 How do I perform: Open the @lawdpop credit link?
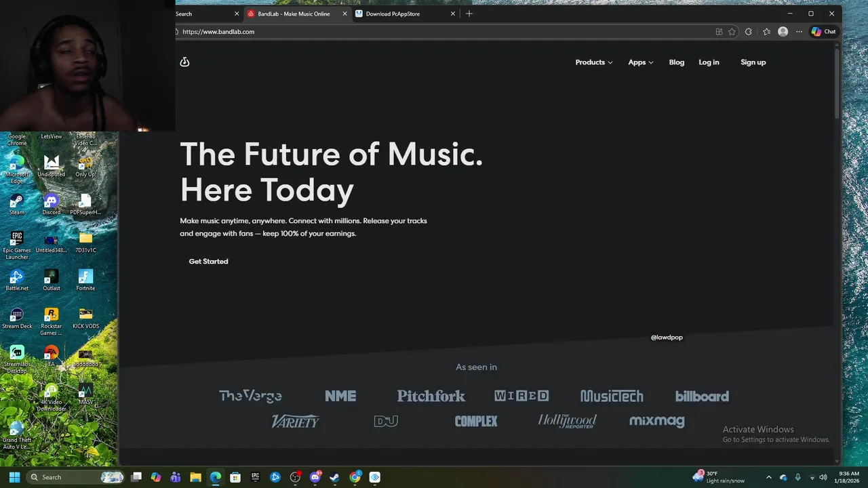coord(667,338)
